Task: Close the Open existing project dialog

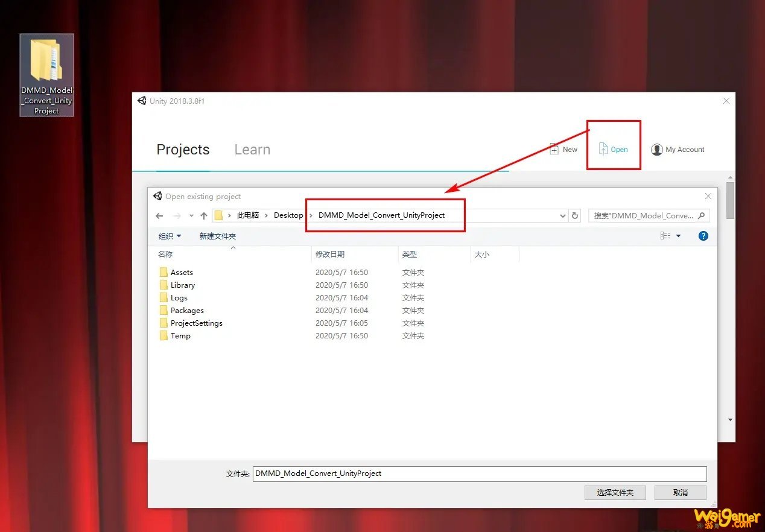Action: 708,196
